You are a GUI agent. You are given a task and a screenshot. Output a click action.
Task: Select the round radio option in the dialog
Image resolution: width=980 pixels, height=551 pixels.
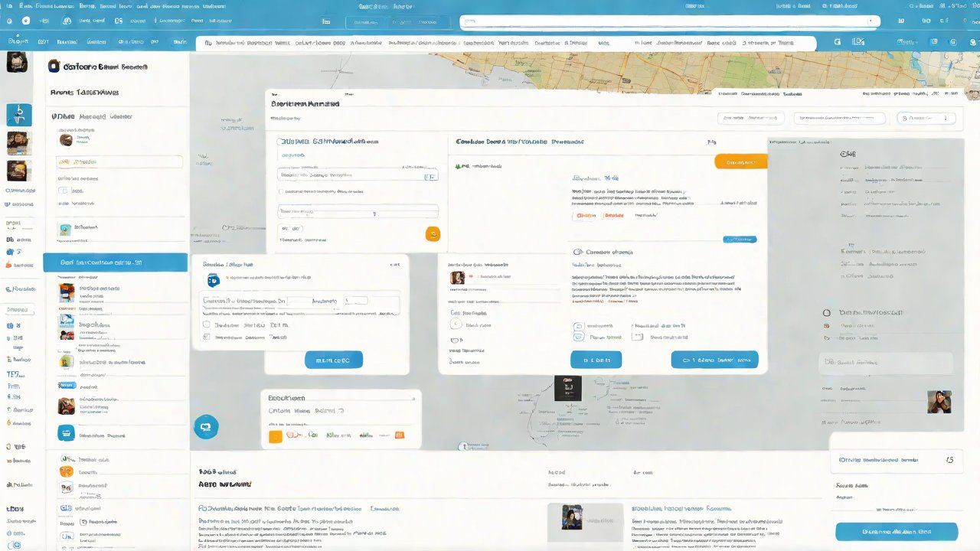(206, 324)
